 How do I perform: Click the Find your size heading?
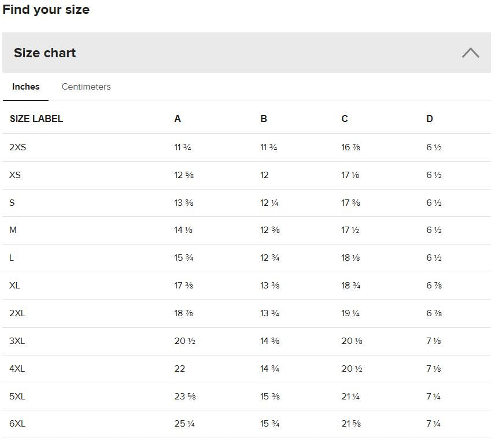[x=46, y=10]
